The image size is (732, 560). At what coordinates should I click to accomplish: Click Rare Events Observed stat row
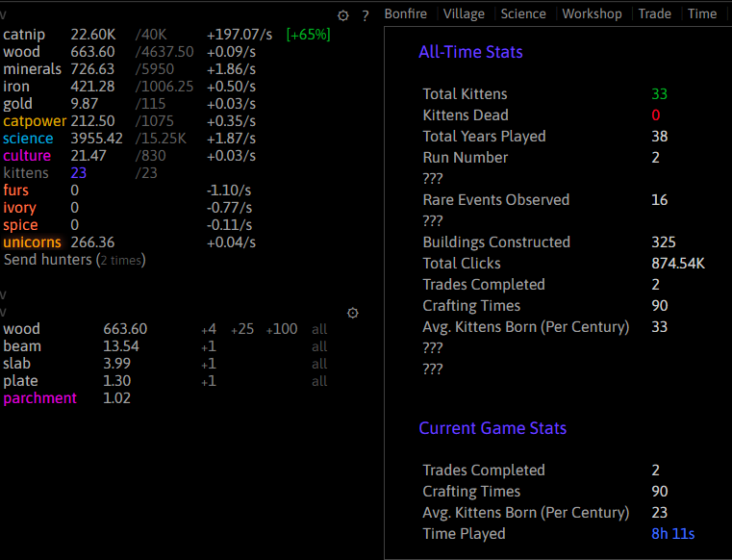pyautogui.click(x=544, y=200)
